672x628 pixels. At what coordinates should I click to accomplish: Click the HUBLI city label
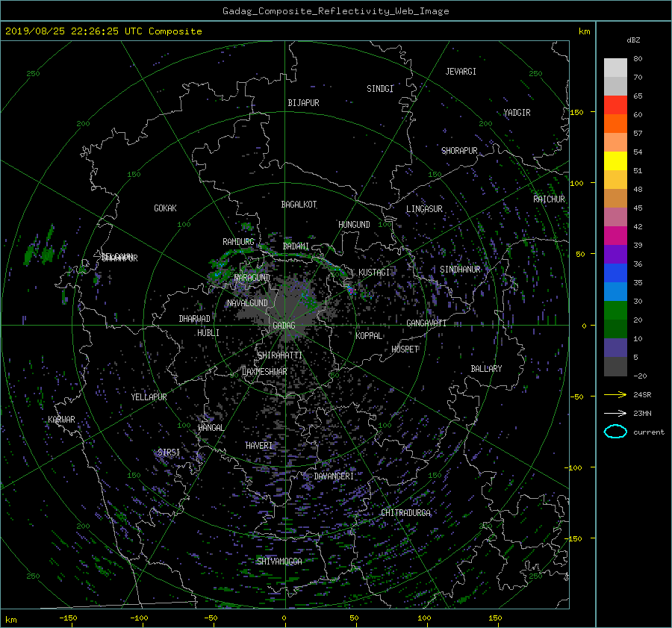(x=208, y=333)
